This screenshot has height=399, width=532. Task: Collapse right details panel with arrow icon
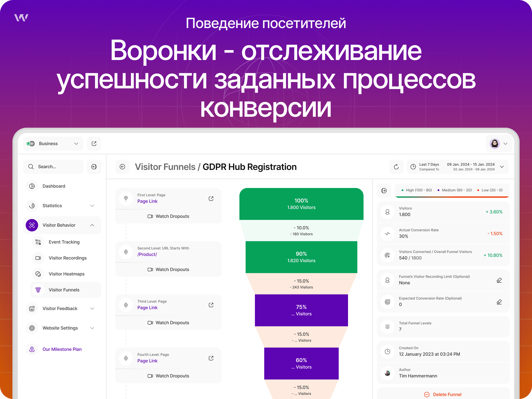pyautogui.click(x=384, y=190)
